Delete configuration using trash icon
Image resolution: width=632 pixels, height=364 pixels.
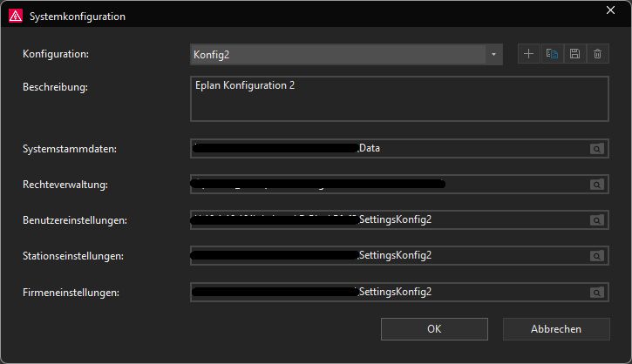point(597,54)
